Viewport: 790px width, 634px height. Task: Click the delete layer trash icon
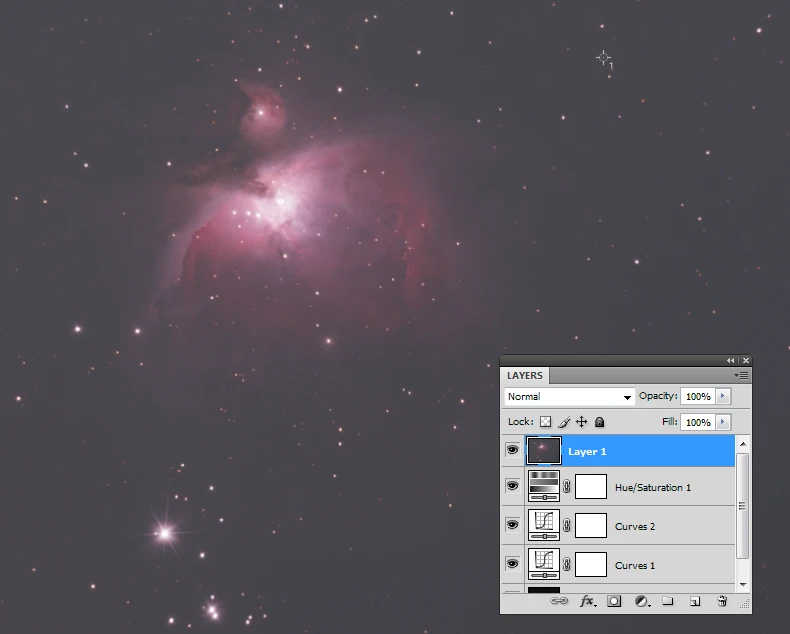click(x=721, y=602)
